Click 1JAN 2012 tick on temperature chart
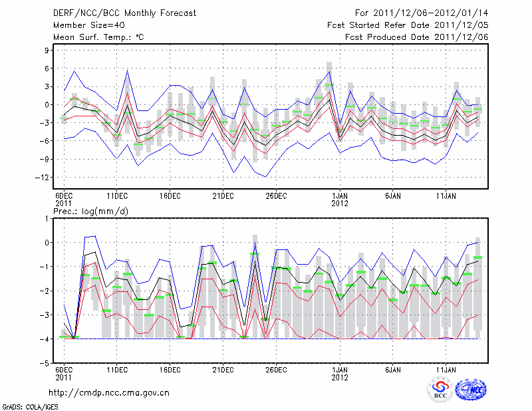This screenshot has height=411, width=532. click(x=340, y=199)
